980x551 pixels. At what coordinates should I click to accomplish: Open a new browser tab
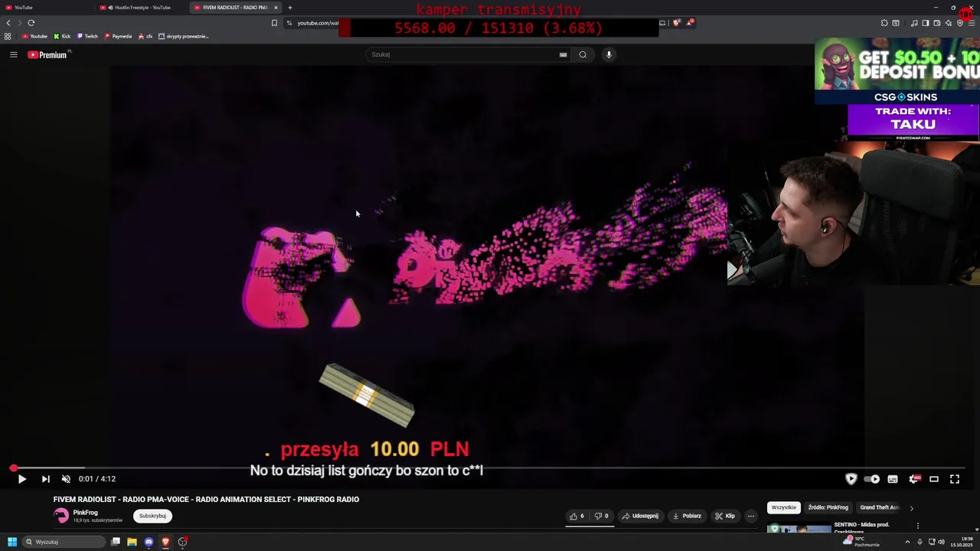pos(289,8)
